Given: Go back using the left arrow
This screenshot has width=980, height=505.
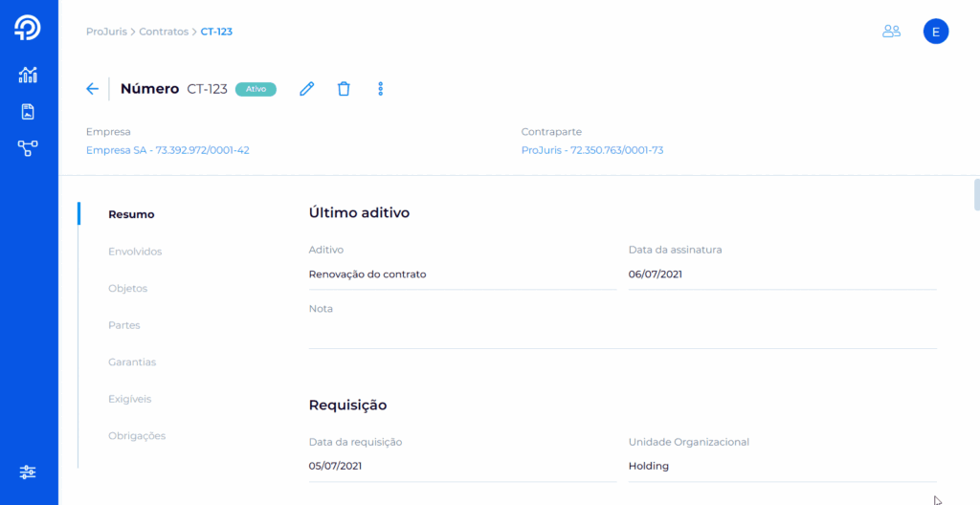Looking at the screenshot, I should pos(92,89).
